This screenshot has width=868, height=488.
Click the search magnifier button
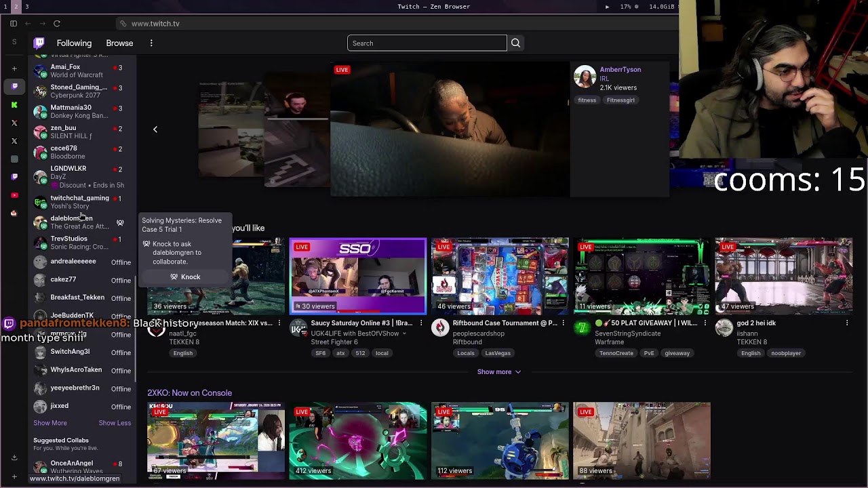point(515,43)
